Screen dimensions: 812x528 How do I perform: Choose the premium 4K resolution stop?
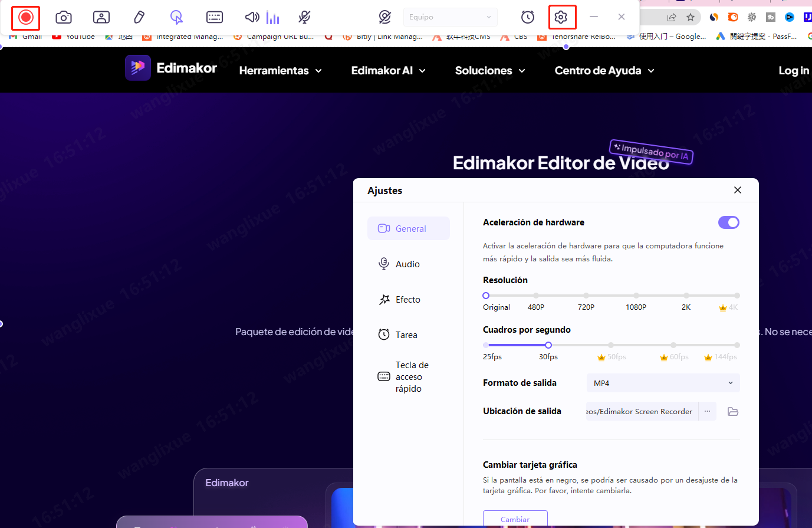pos(737,296)
